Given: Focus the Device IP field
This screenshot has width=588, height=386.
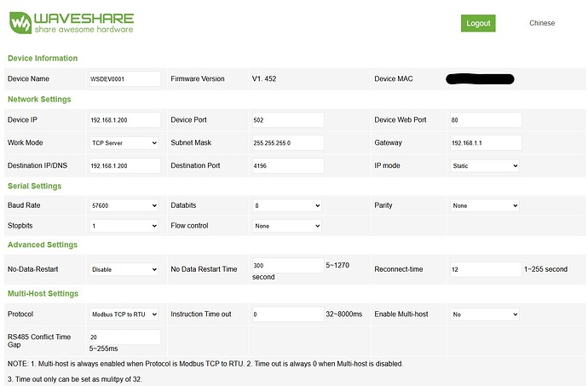Looking at the screenshot, I should coord(124,120).
